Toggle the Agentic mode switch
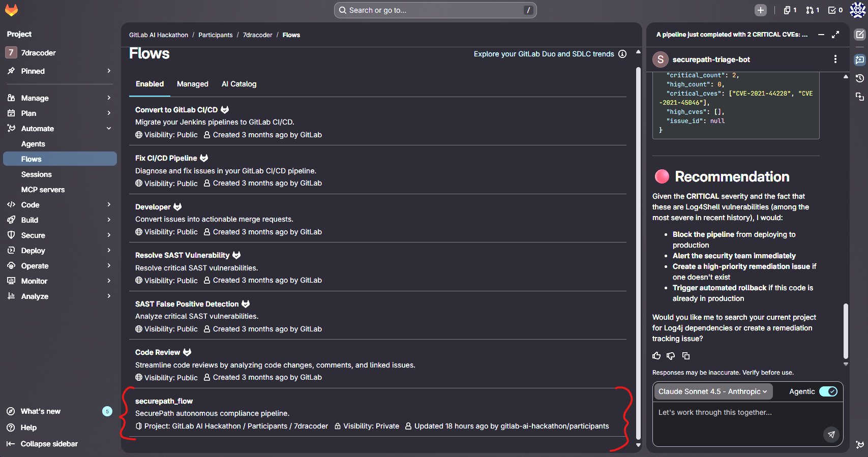This screenshot has height=457, width=868. 828,391
